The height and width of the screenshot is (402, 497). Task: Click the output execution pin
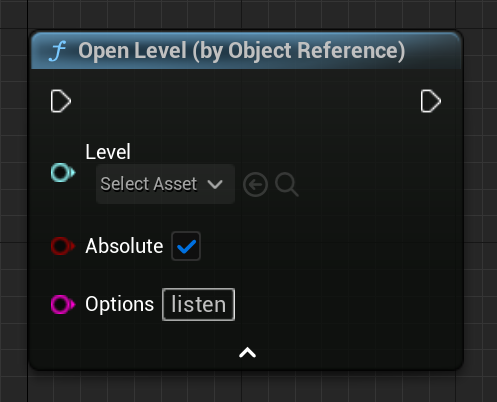(x=431, y=101)
